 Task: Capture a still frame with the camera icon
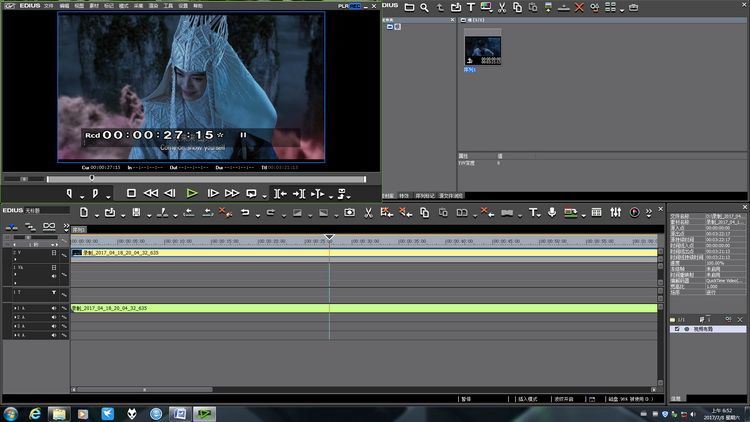click(x=349, y=212)
